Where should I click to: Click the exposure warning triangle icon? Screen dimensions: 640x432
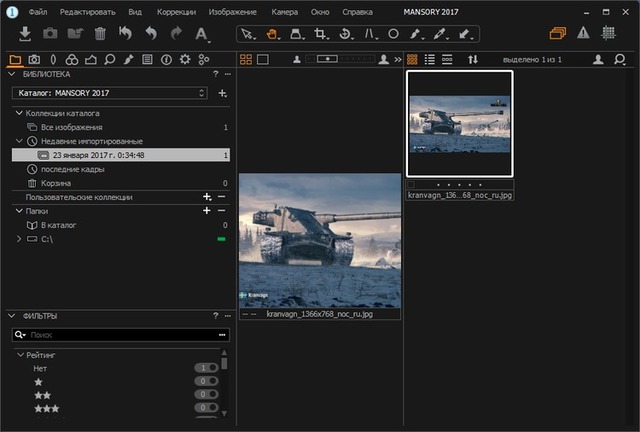tap(582, 34)
